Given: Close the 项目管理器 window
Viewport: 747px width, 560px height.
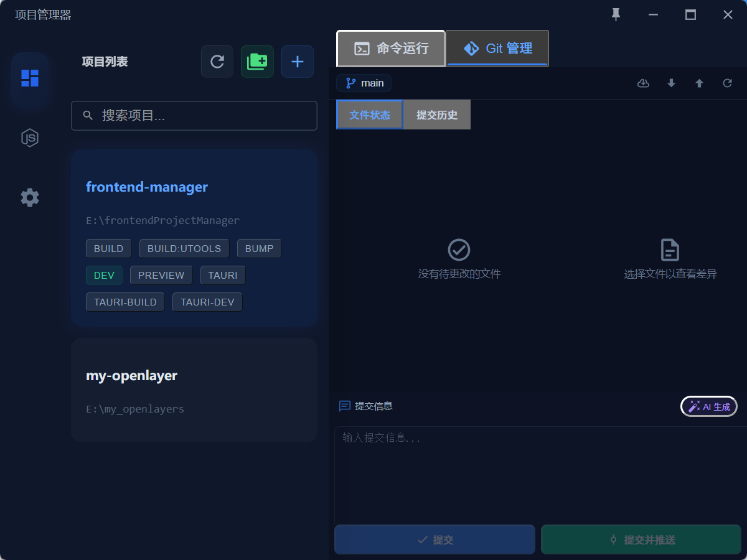Looking at the screenshot, I should pos(728,14).
